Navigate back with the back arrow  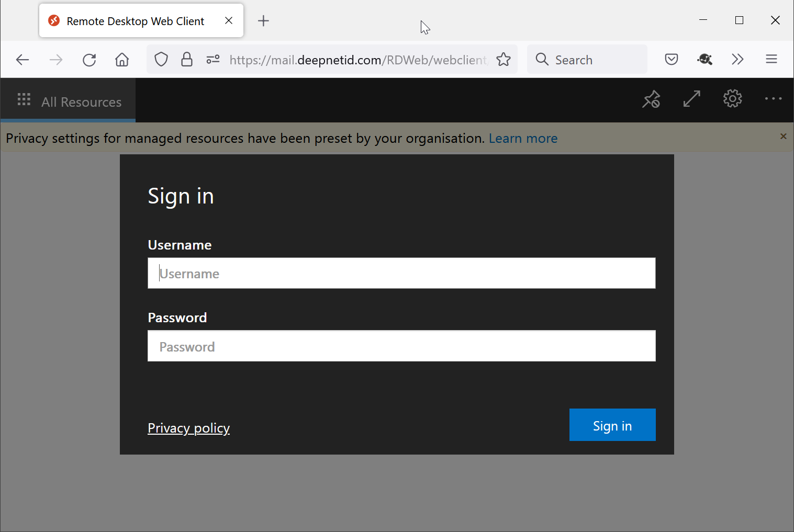23,60
